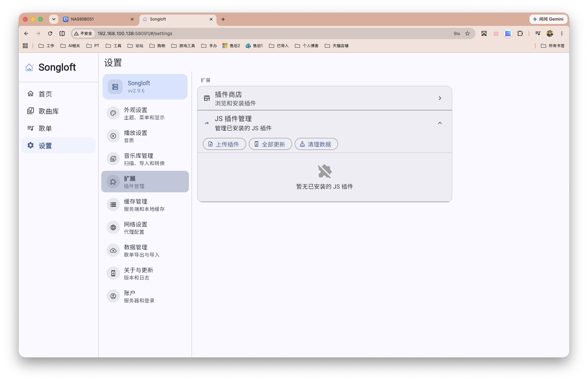Open the media control toolbar icon
Screen dimensions: 588x382
(x=538, y=33)
